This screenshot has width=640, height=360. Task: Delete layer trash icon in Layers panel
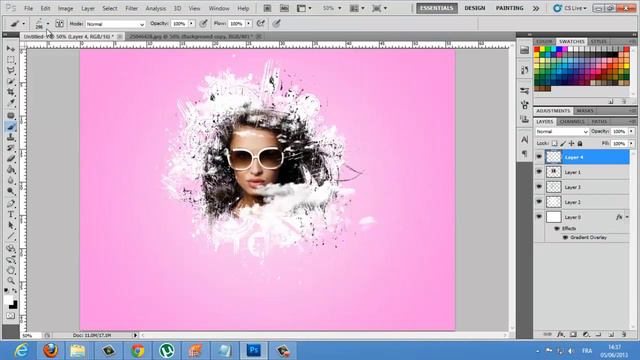[624, 334]
